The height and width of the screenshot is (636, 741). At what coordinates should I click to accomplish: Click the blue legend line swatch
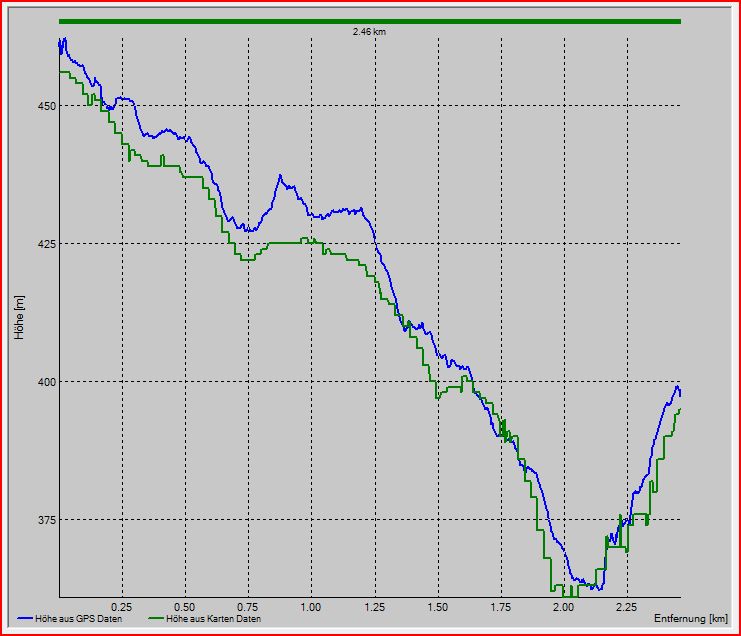pyautogui.click(x=25, y=619)
